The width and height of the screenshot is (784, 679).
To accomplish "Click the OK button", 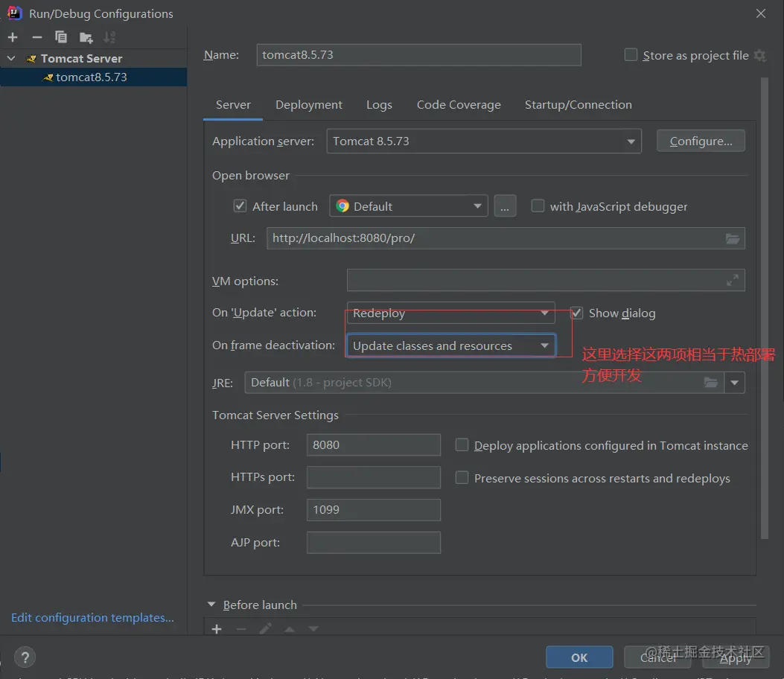I will pos(579,657).
